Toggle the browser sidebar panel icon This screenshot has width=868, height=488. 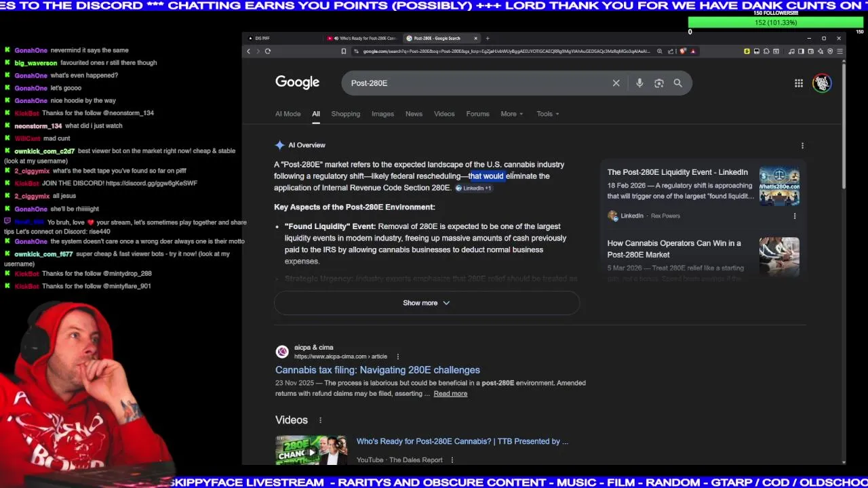801,52
